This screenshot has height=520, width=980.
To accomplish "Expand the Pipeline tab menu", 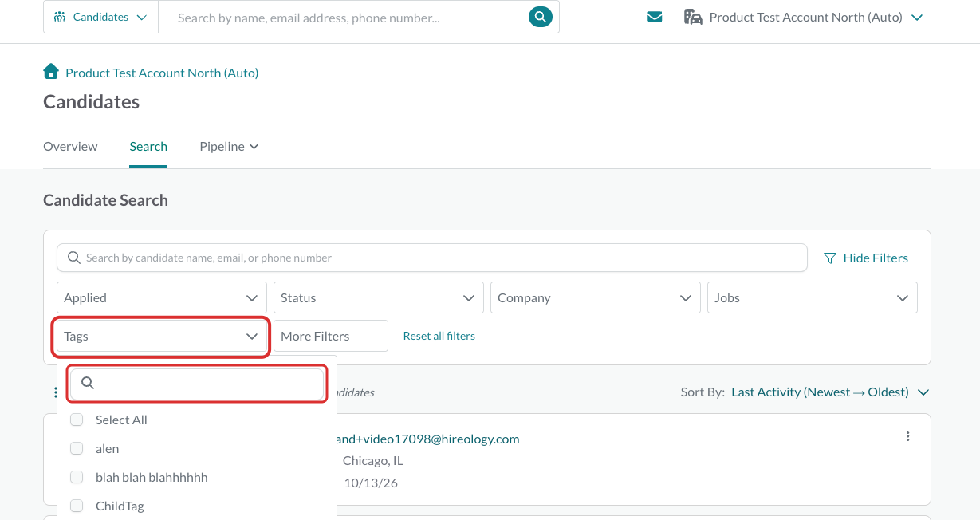I will [x=229, y=147].
